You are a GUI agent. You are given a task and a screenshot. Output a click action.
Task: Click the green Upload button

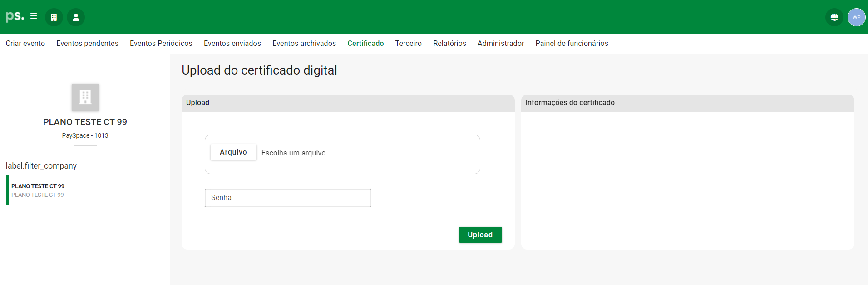(x=480, y=235)
